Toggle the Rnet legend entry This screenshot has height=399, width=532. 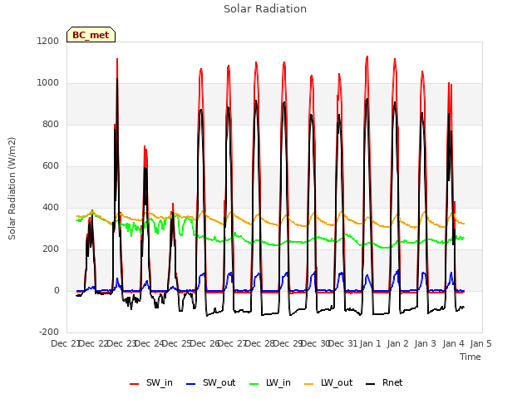coord(384,382)
